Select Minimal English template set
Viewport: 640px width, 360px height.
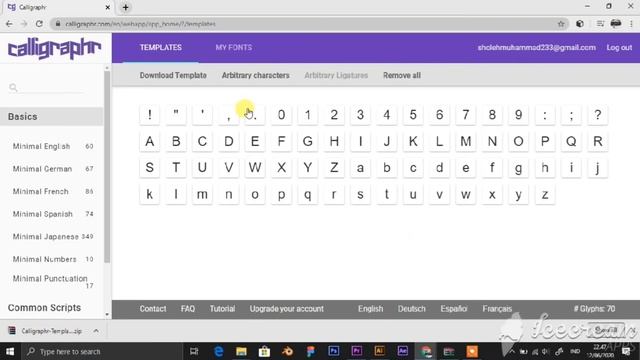(x=53, y=146)
